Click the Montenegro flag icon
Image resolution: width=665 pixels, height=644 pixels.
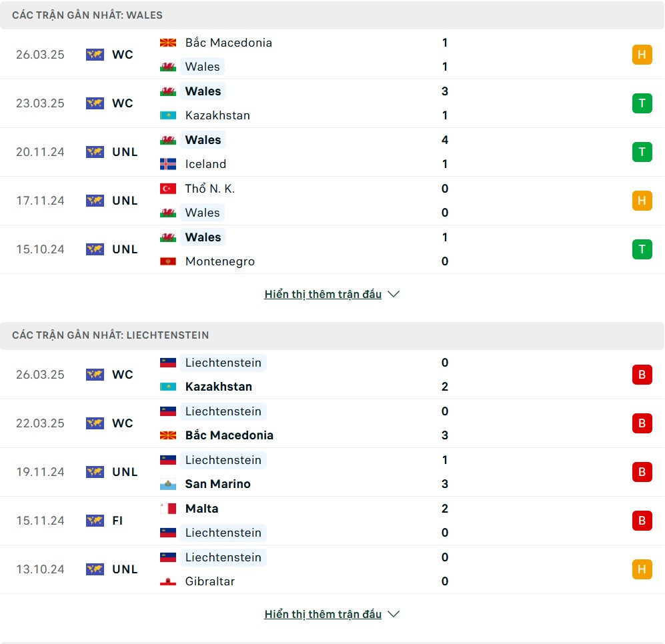coord(168,261)
